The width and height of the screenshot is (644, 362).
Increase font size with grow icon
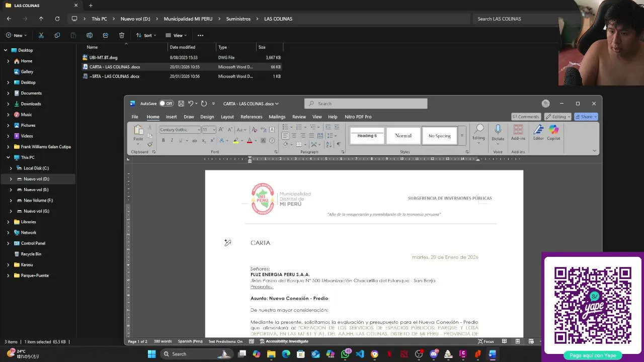221,130
